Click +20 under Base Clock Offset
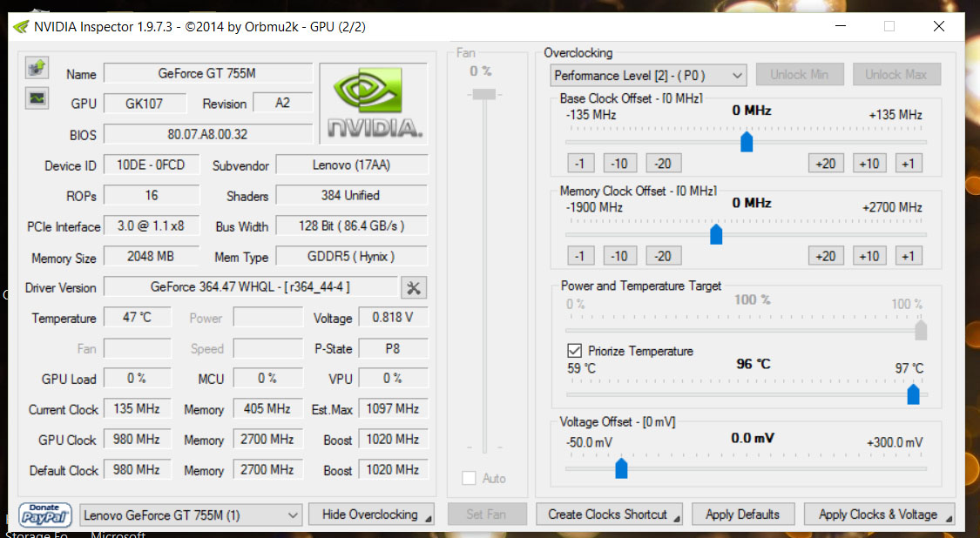The width and height of the screenshot is (980, 538). tap(826, 164)
